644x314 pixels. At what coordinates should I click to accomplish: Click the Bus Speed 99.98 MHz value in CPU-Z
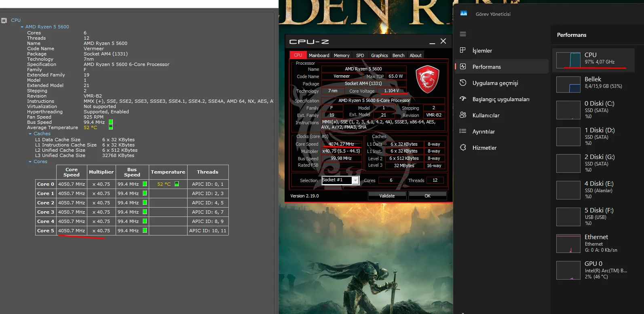[x=341, y=158]
